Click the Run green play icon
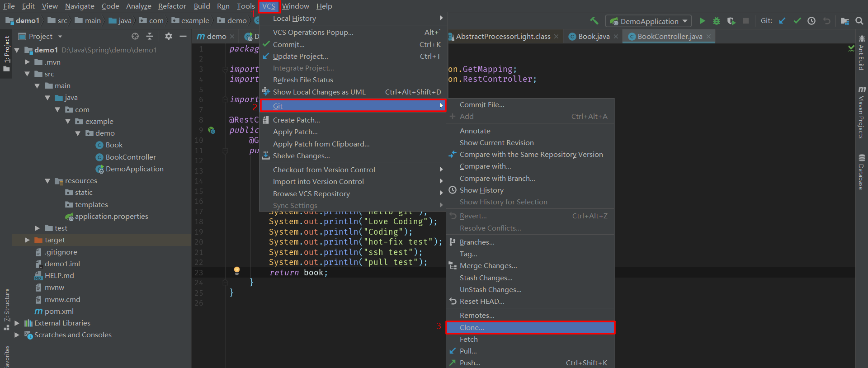Screen dimensions: 868x368 coord(702,21)
